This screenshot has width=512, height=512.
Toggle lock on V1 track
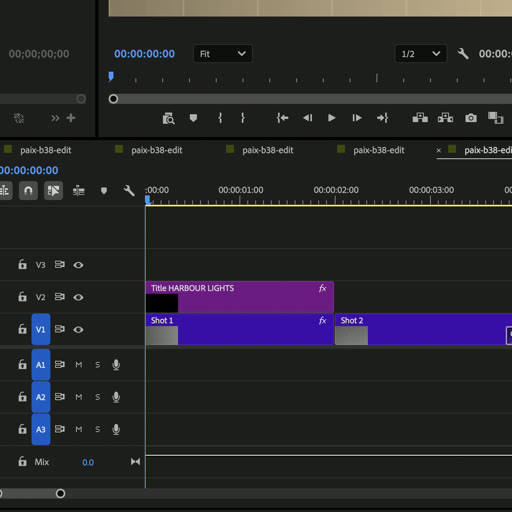coord(22,329)
